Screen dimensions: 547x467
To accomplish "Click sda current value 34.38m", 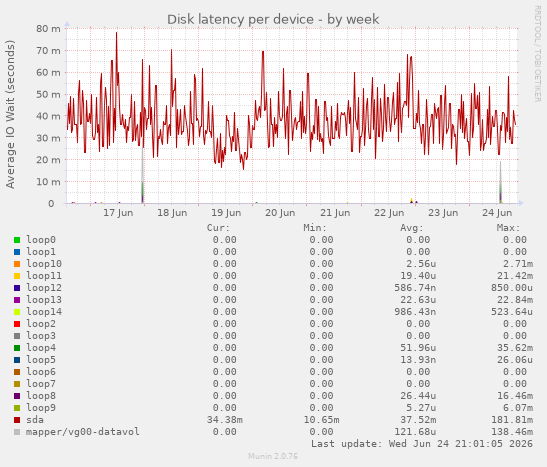I will (225, 420).
